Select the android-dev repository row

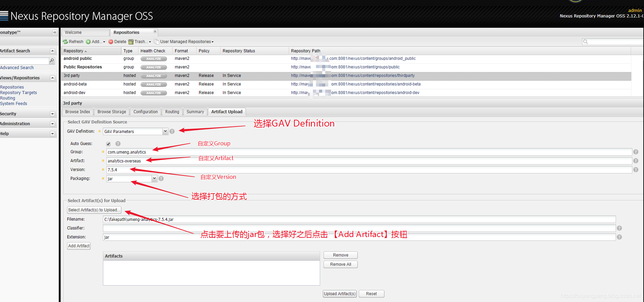(x=346, y=93)
